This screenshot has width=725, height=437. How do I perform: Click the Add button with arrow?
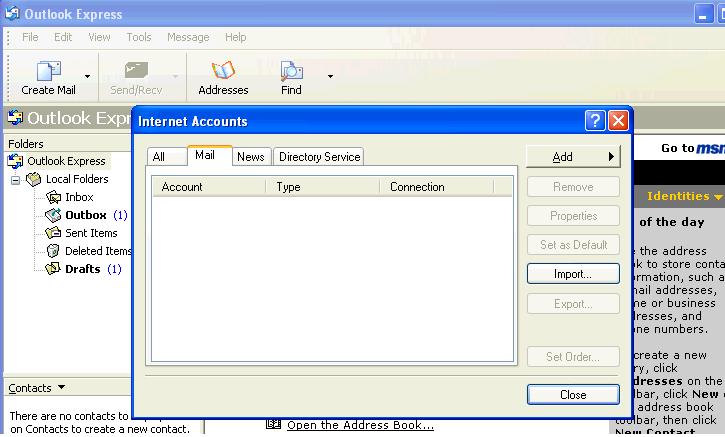click(x=573, y=157)
